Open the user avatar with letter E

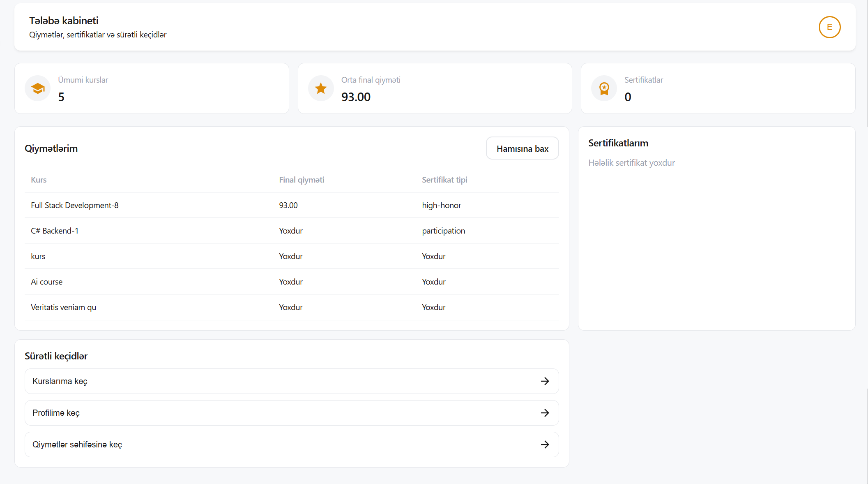829,27
